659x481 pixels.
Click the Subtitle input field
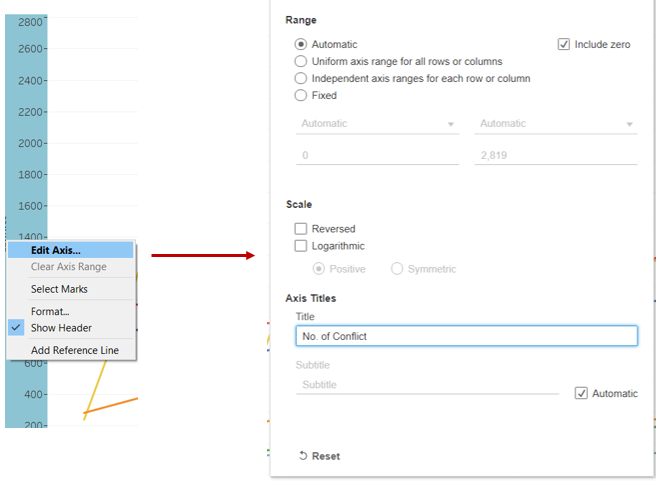(x=427, y=385)
